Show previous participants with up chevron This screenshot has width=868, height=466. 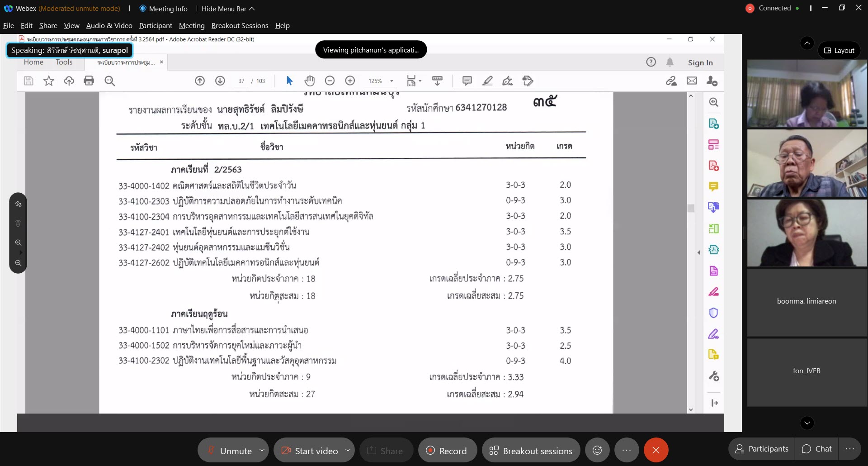coord(807,43)
